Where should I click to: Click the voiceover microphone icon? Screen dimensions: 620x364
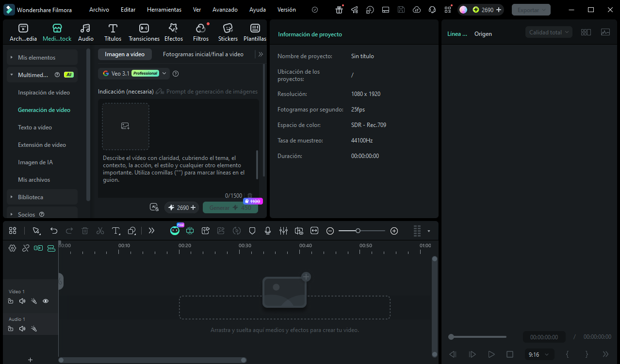click(268, 231)
